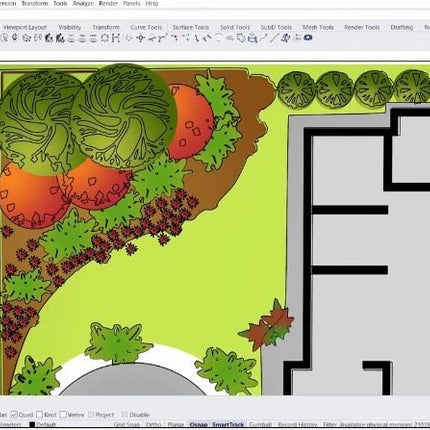Screen dimensions: 430x430
Task: Open the Render menu
Action: point(108,4)
